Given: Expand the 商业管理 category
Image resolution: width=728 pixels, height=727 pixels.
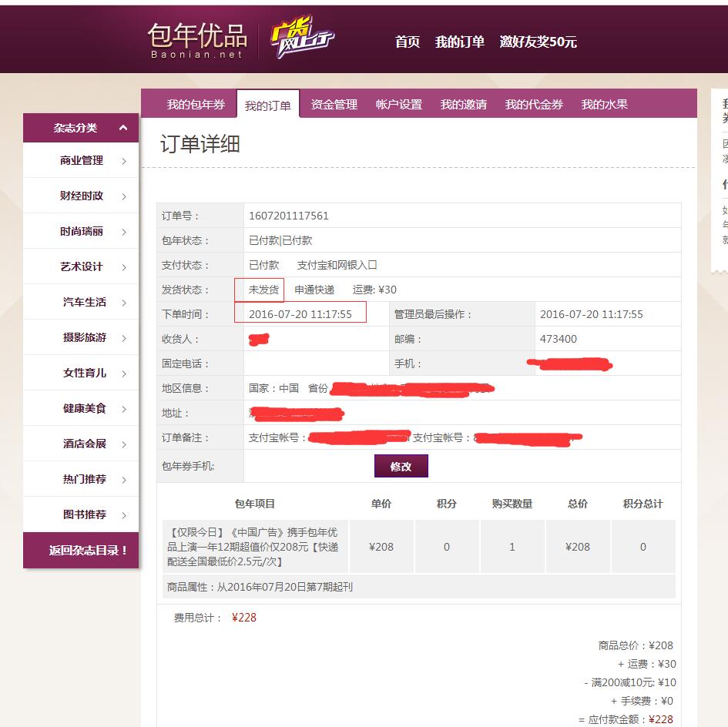Looking at the screenshot, I should pos(81,160).
